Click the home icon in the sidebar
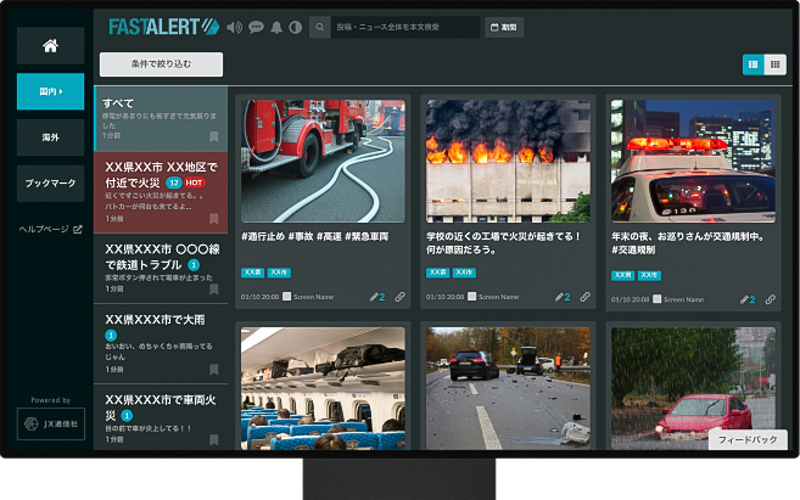The image size is (800, 500). coord(50,46)
